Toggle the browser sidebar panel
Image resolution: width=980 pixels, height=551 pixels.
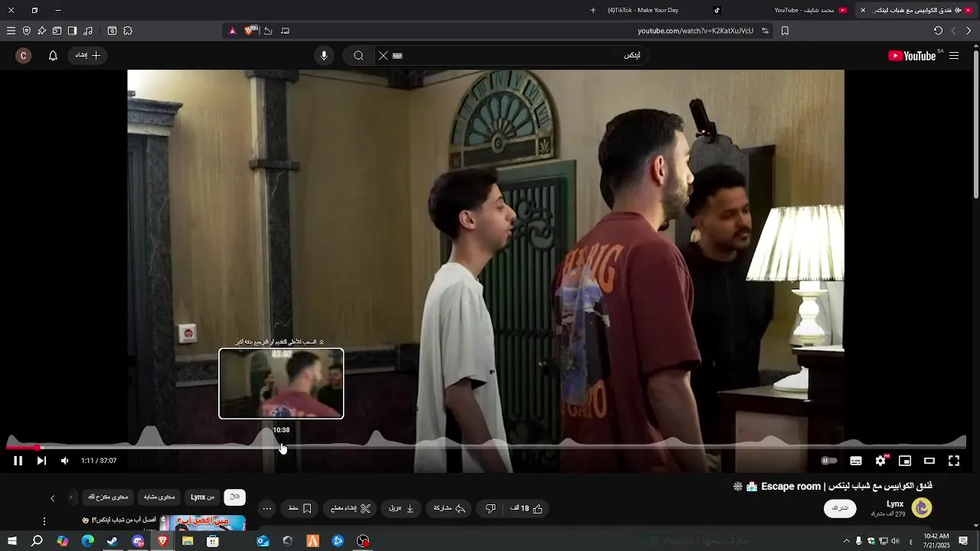(72, 31)
